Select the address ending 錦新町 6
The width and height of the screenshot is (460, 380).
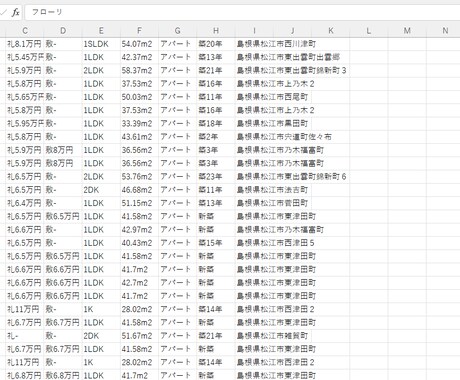click(292, 176)
